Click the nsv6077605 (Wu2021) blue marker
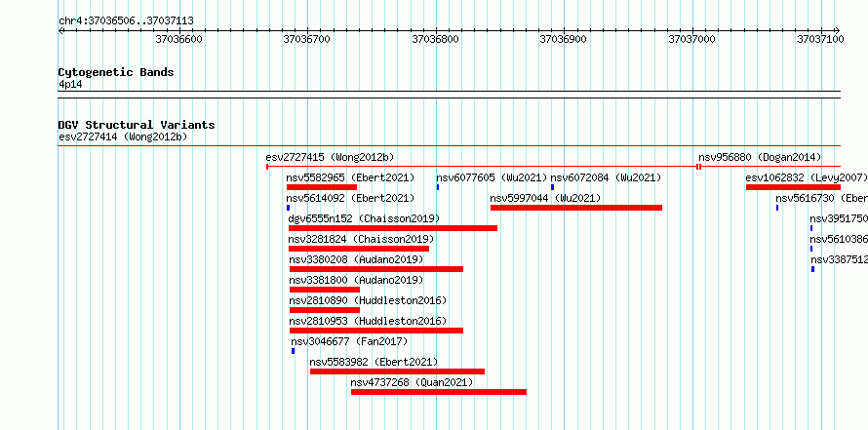The height and width of the screenshot is (430, 868). coord(438,187)
